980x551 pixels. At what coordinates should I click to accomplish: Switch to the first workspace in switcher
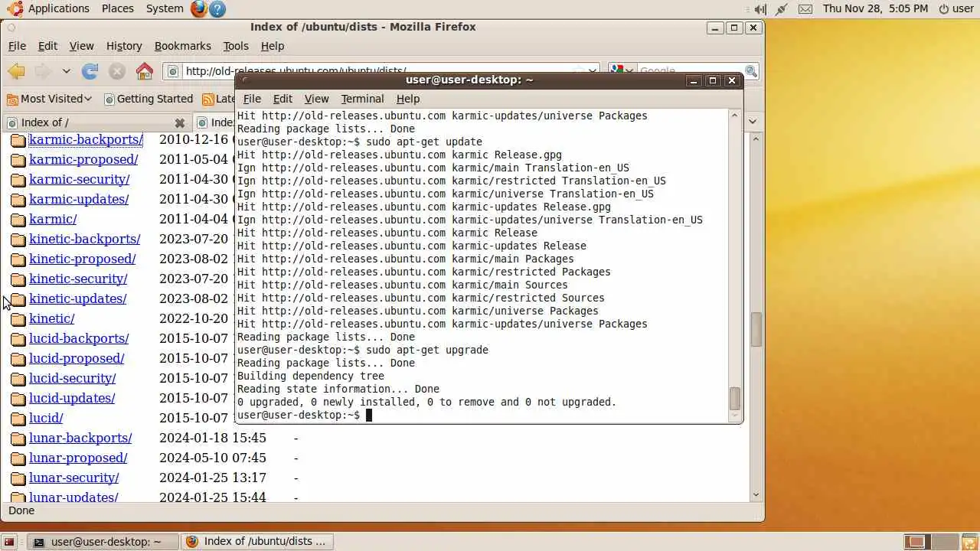(x=916, y=542)
